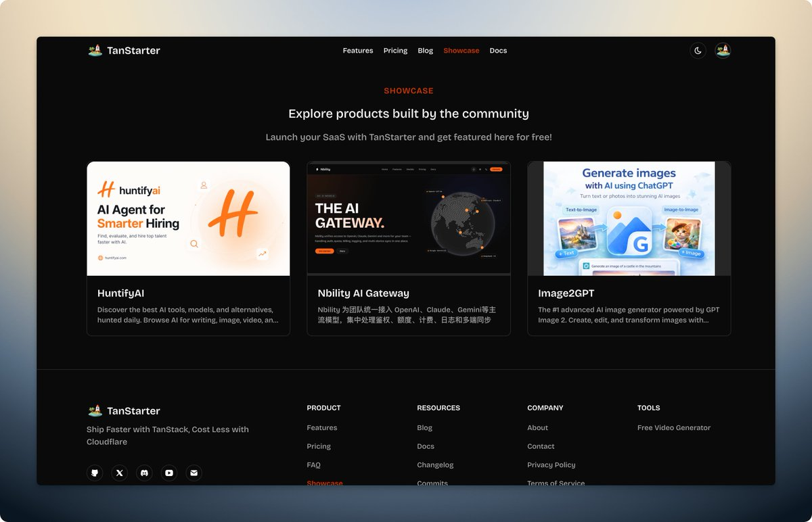Image resolution: width=812 pixels, height=522 pixels.
Task: Click HuntifyAI description text
Action: point(187,315)
